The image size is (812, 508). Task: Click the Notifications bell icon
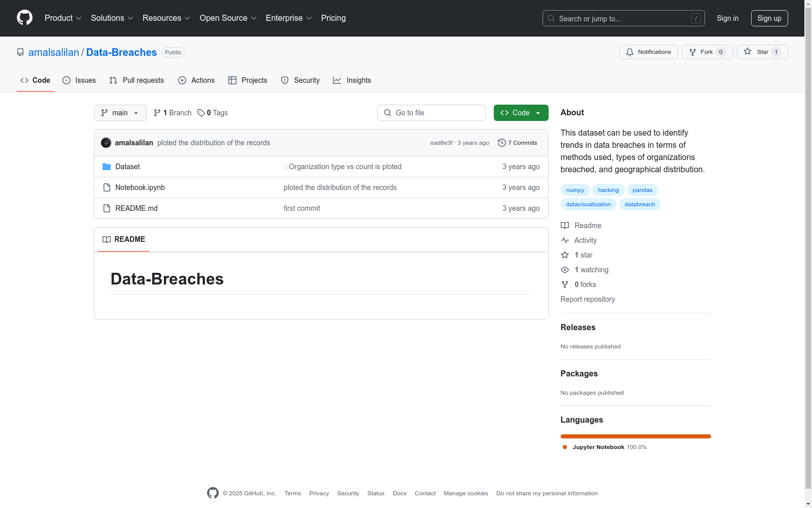630,52
